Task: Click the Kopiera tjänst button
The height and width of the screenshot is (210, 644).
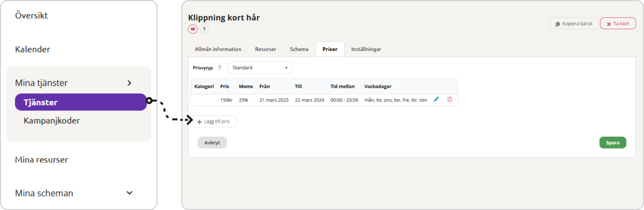Action: click(x=574, y=24)
